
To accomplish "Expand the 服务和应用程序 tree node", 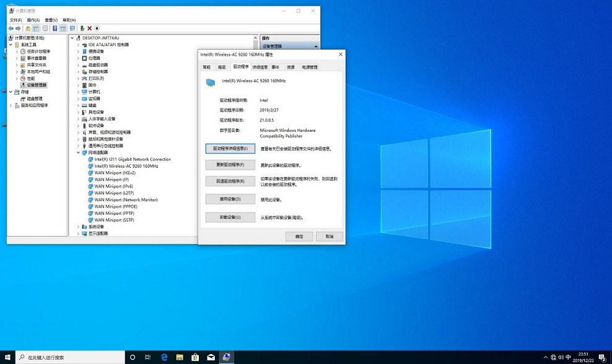I will tap(10, 105).
